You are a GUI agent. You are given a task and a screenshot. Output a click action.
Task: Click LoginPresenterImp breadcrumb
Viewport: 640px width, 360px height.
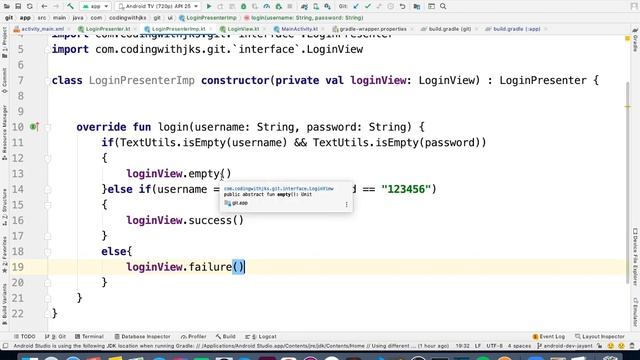pos(208,18)
